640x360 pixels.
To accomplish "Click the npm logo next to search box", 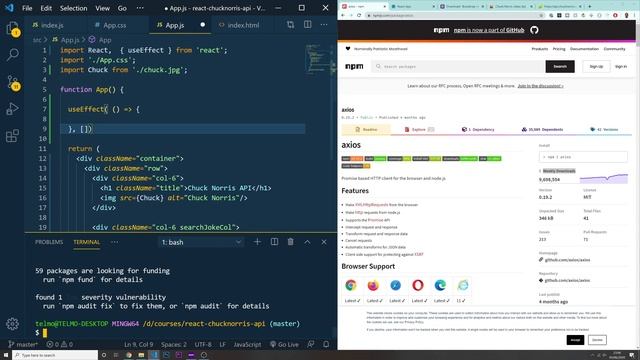I will (x=354, y=67).
